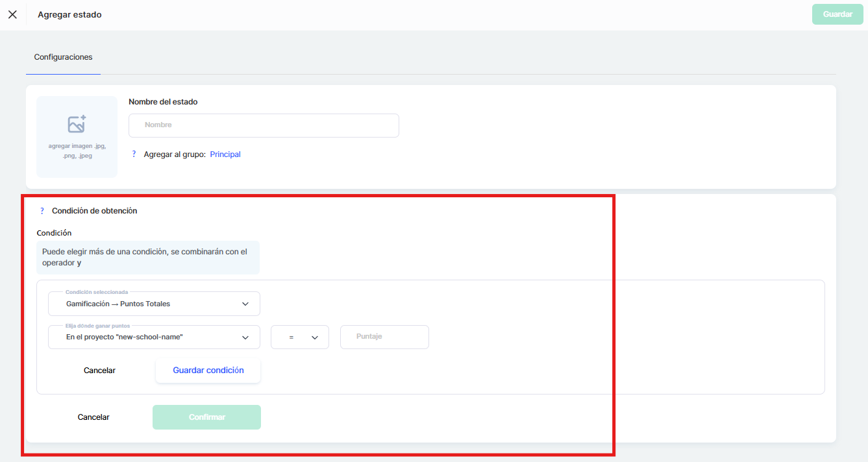
Task: Click Cancelar beside the Confirmar button
Action: pos(93,417)
